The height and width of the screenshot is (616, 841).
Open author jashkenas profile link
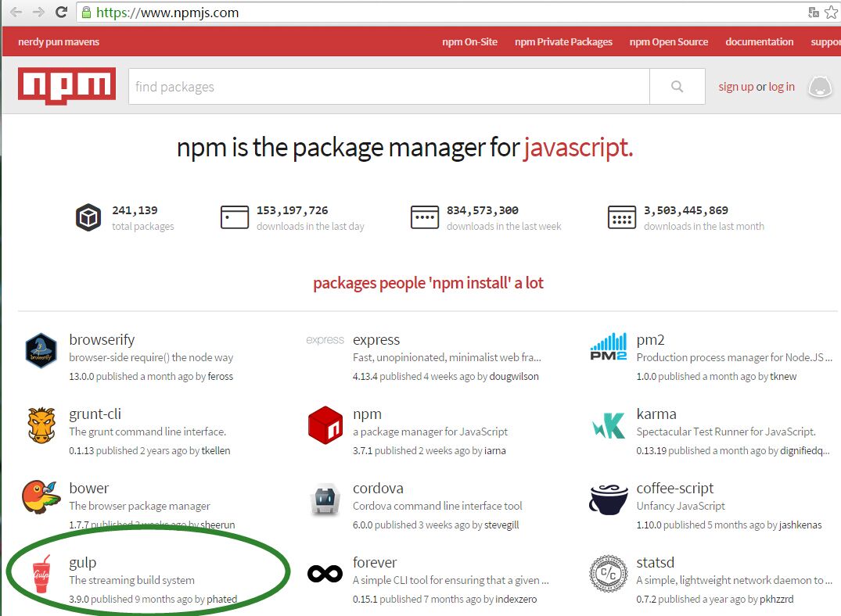click(x=800, y=525)
